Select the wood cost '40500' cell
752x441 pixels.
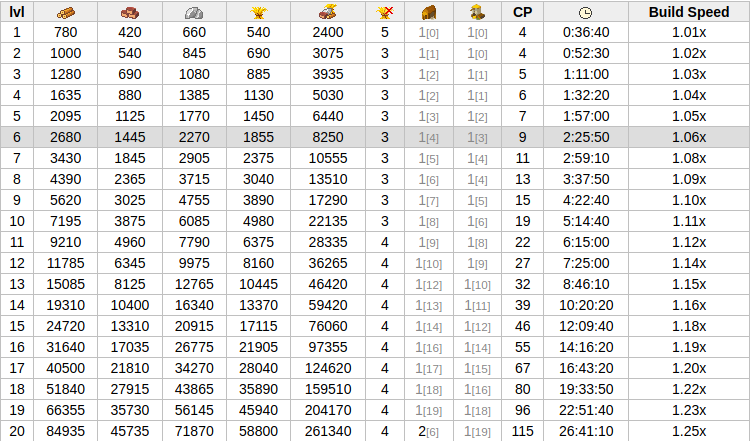66,369
